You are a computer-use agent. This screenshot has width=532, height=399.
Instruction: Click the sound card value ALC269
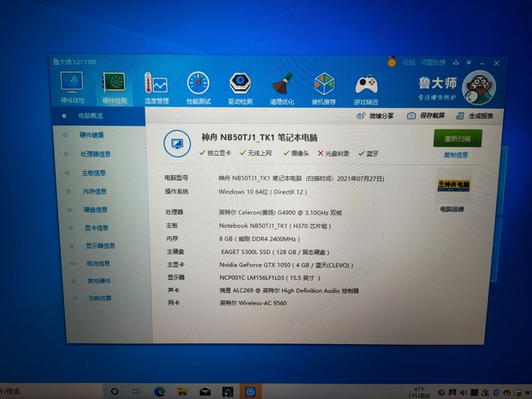pos(289,291)
